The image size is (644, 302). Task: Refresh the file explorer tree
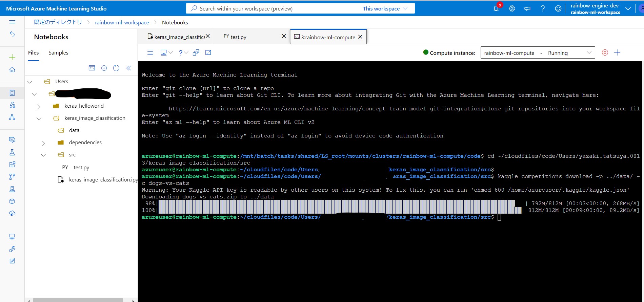click(116, 68)
